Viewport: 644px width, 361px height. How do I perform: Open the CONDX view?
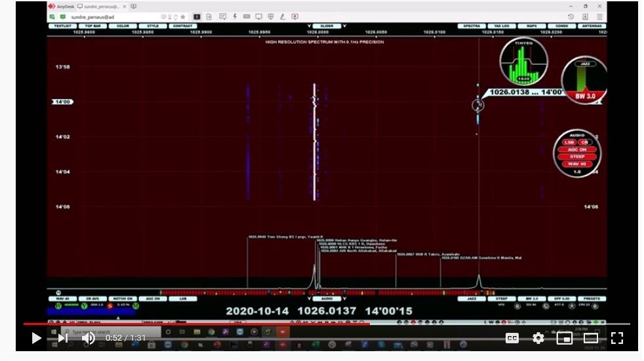coord(562,26)
